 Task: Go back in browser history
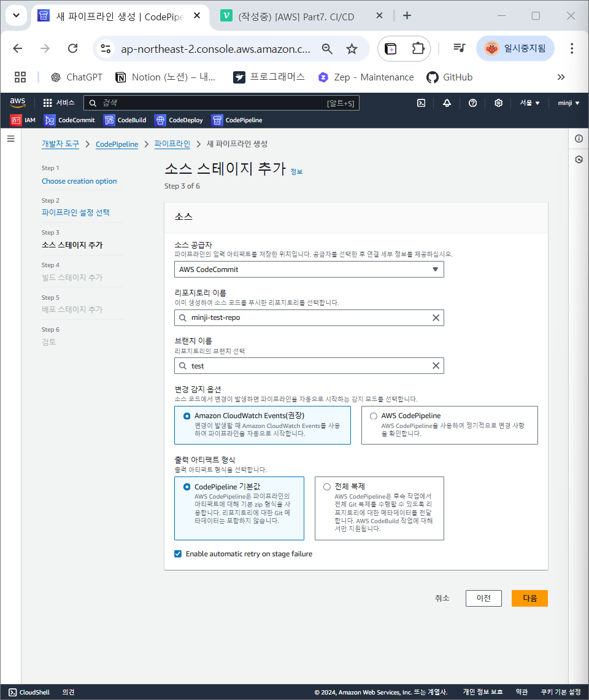[x=18, y=49]
